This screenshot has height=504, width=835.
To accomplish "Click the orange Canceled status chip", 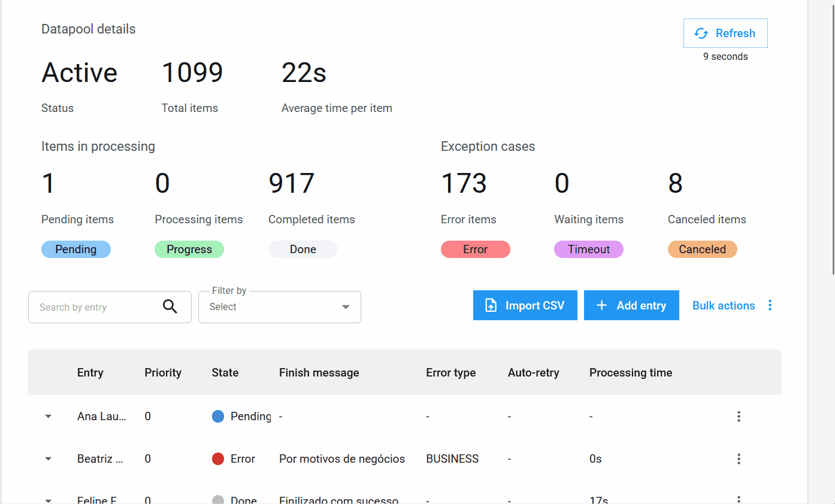I will tap(702, 250).
